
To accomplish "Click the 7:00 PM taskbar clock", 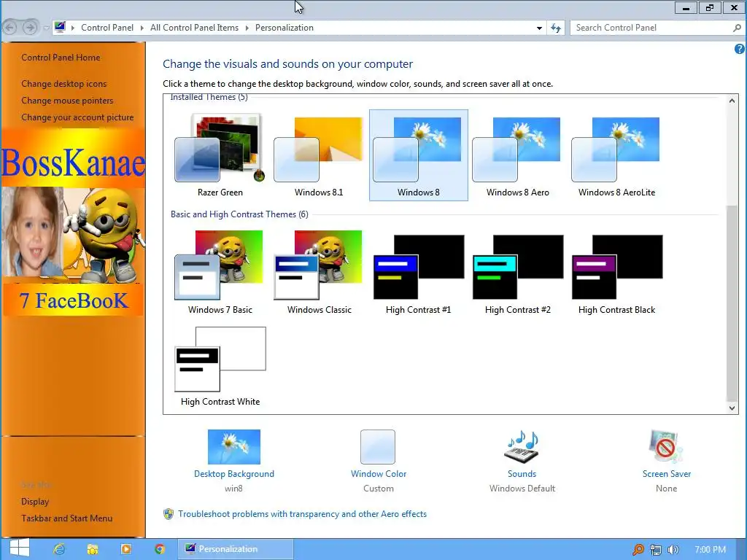I will (x=711, y=550).
